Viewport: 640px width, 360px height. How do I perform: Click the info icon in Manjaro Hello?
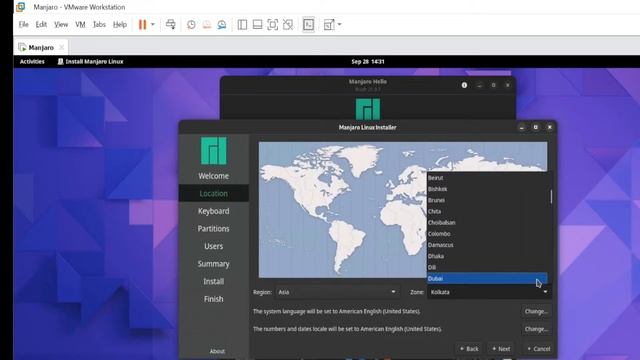(464, 85)
